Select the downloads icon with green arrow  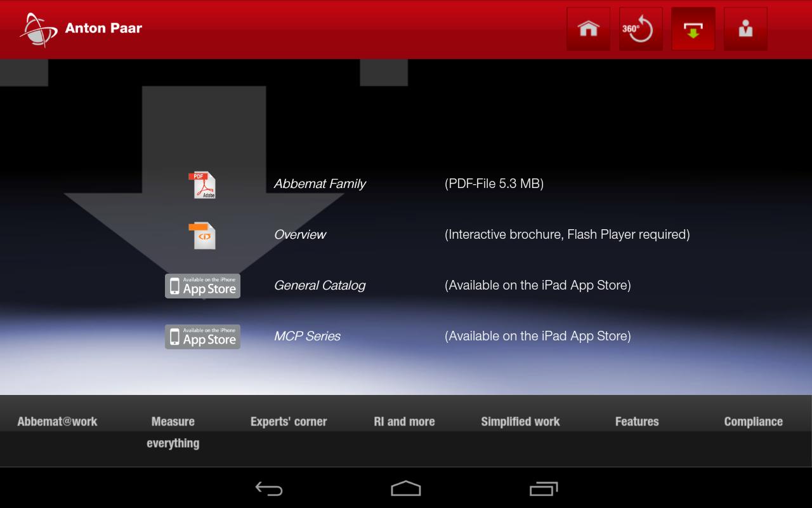click(x=693, y=29)
